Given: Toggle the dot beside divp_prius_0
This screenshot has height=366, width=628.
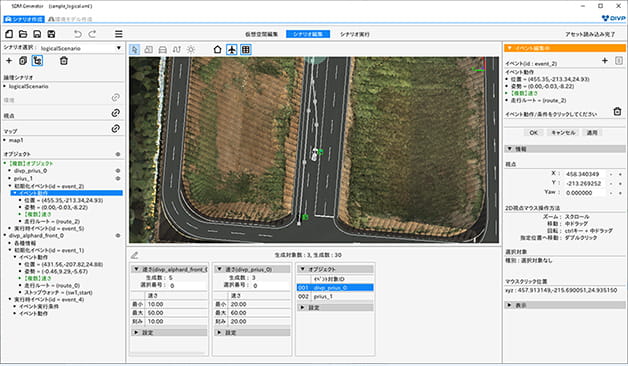Looking at the screenshot, I should (118, 171).
